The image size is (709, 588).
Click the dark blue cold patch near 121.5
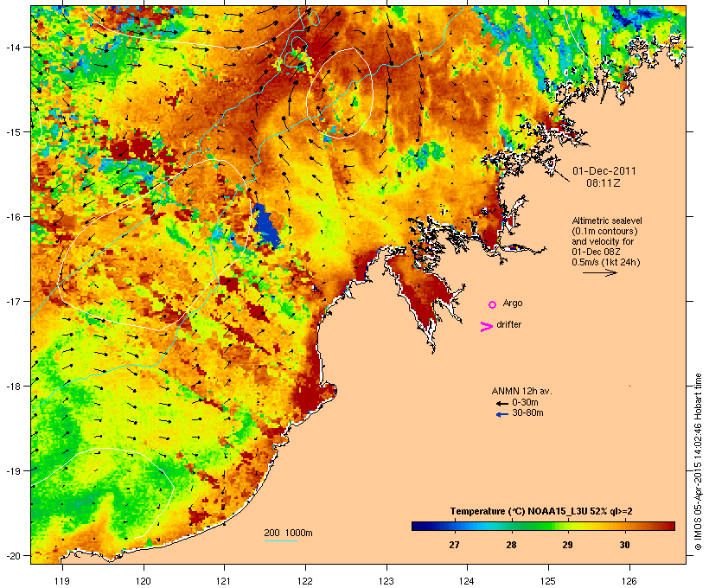[266, 227]
